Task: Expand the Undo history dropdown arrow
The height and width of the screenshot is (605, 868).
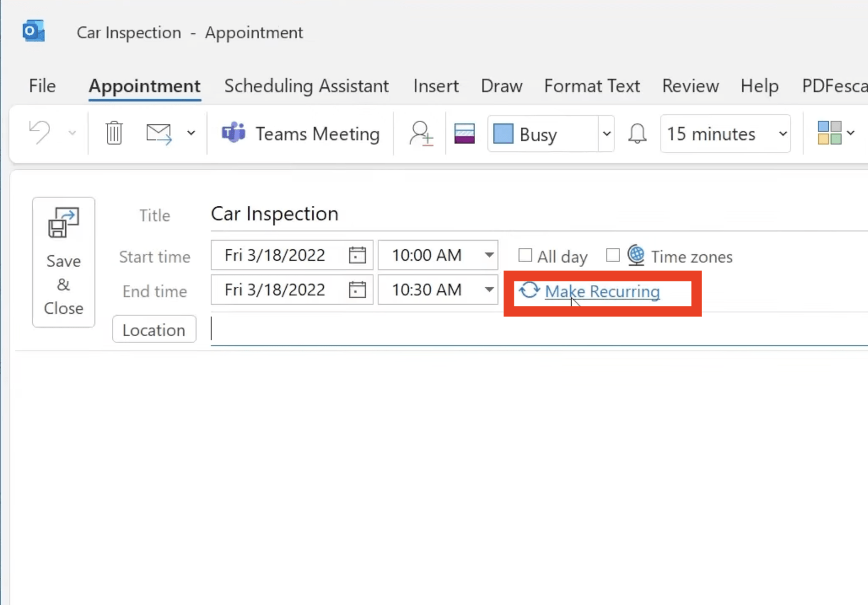Action: 72,133
